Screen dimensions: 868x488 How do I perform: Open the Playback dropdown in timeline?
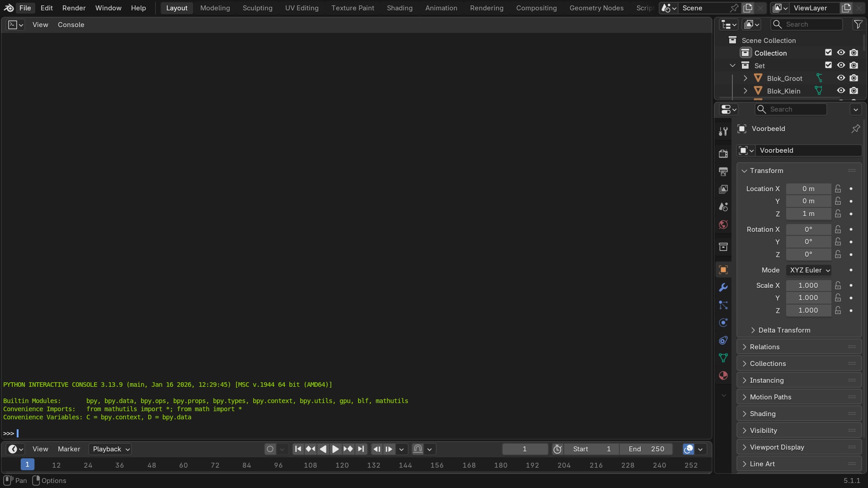pos(110,449)
